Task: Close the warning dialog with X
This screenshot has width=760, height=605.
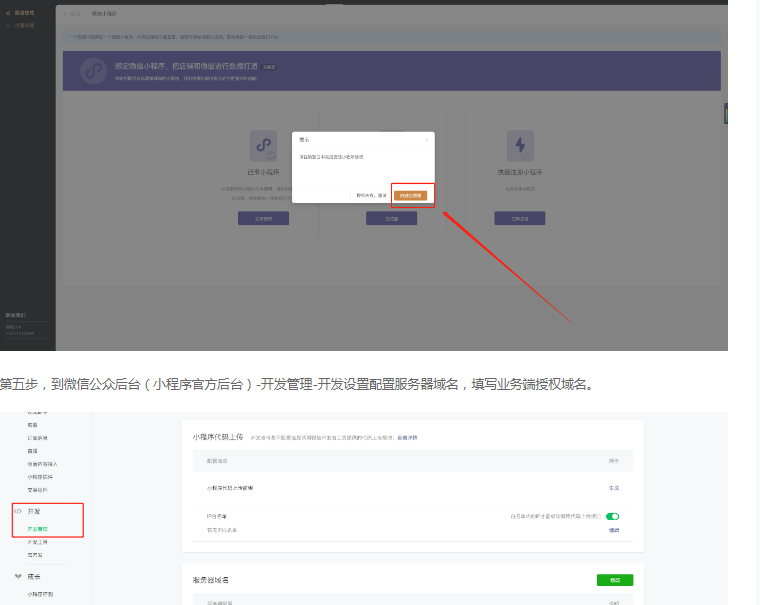Action: pos(427,140)
